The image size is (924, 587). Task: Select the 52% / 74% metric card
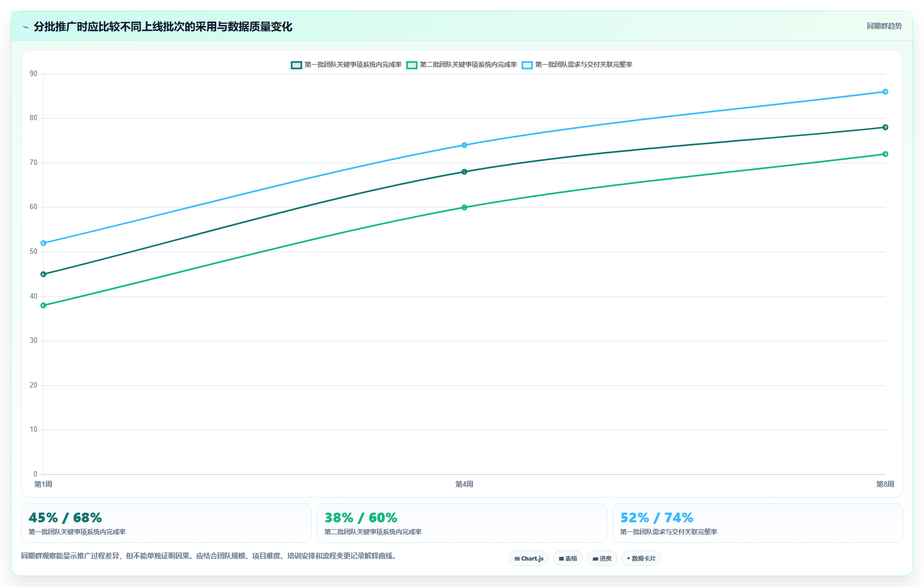757,523
